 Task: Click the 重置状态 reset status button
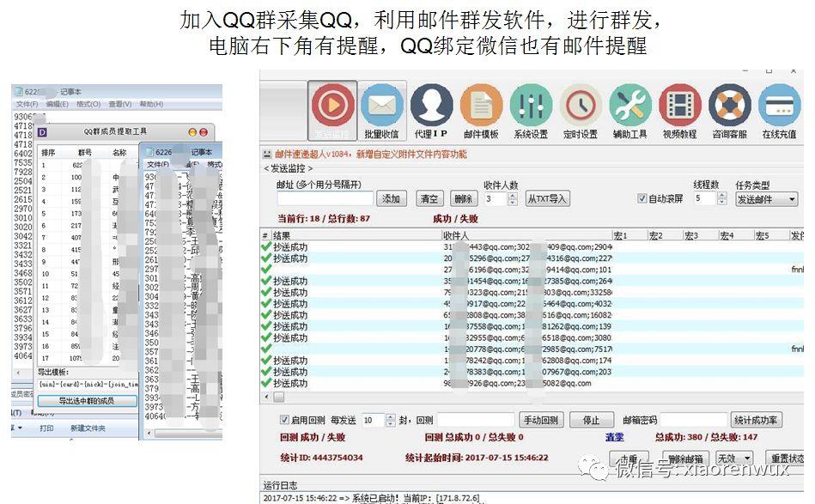pyautogui.click(x=787, y=458)
